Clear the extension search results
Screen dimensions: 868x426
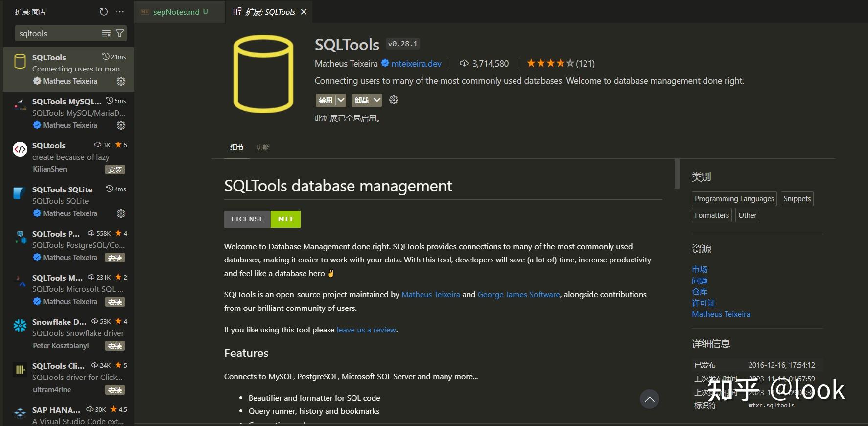coord(106,34)
